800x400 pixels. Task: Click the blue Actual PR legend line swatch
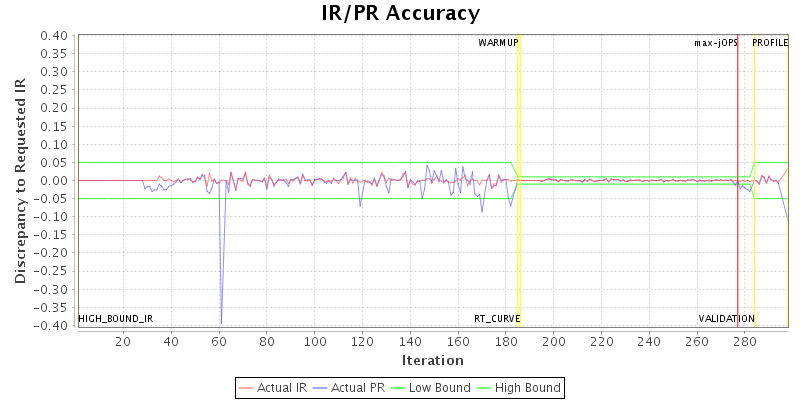tap(322, 387)
